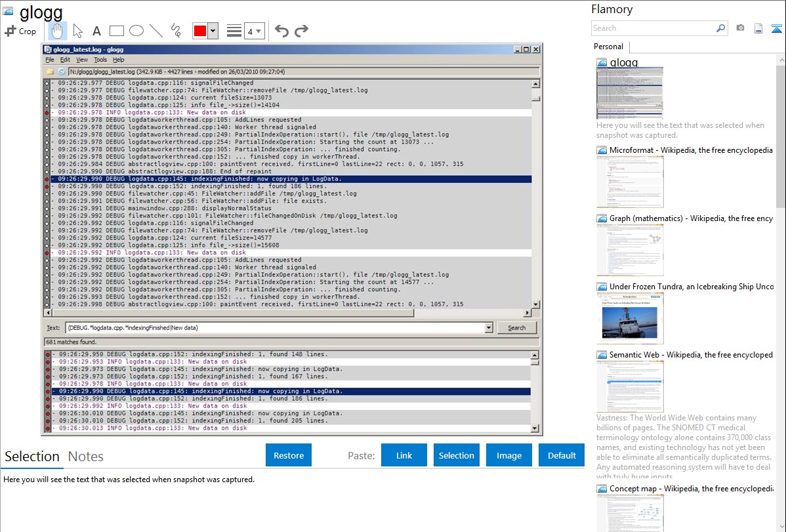Pick the ellipse shape tool
This screenshot has height=532, width=786.
tap(136, 31)
